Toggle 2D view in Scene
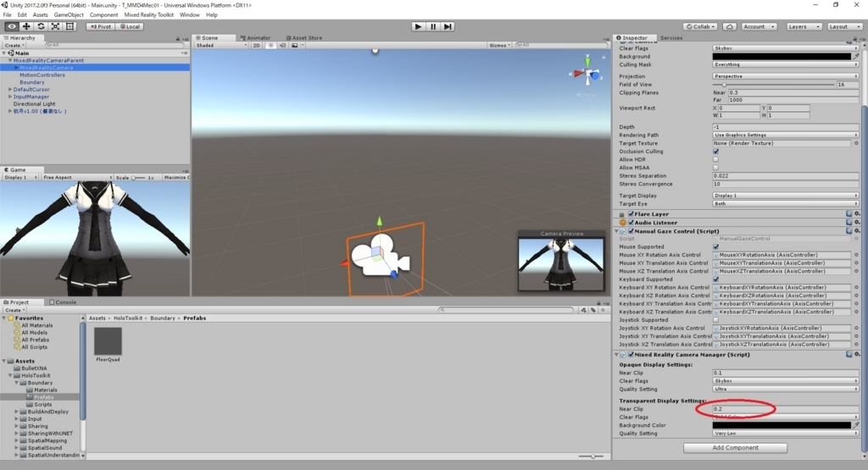Viewport: 868px width, 470px height. click(x=256, y=46)
